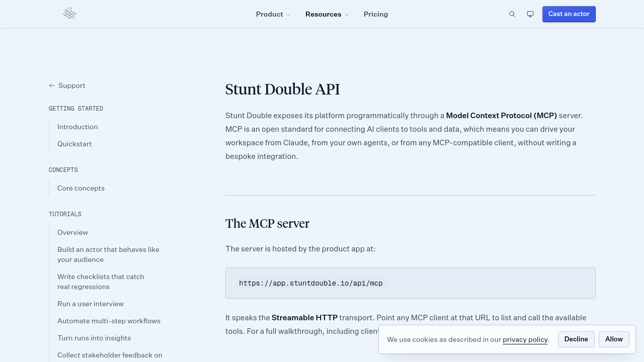Screen dimensions: 644x362
Task: Click the back arrow beside Support
Action: pyautogui.click(x=52, y=85)
